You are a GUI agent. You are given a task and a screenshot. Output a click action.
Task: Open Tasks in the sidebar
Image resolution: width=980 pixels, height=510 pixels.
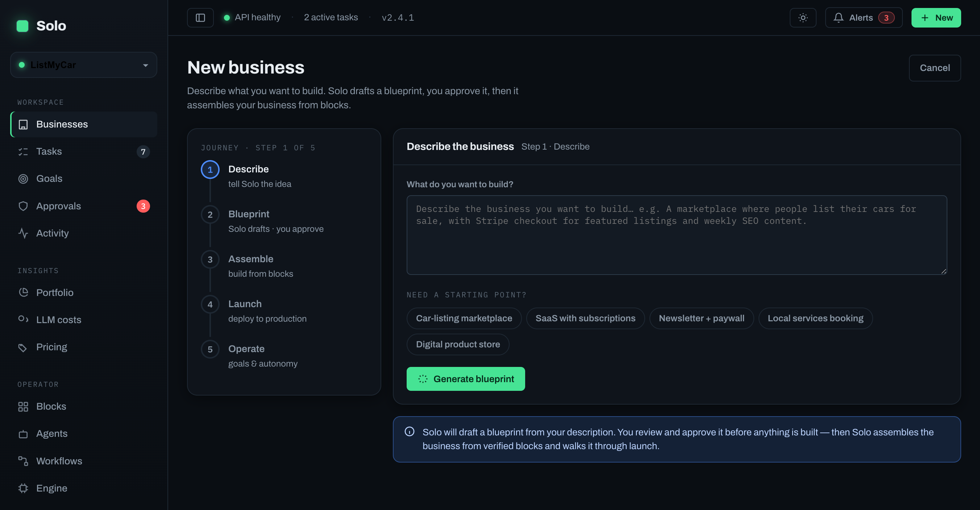tap(84, 151)
